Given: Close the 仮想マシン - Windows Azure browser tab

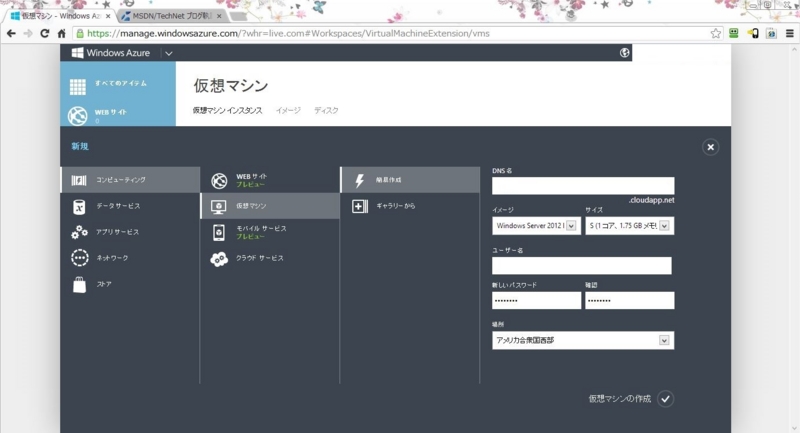Looking at the screenshot, I should click(x=108, y=16).
